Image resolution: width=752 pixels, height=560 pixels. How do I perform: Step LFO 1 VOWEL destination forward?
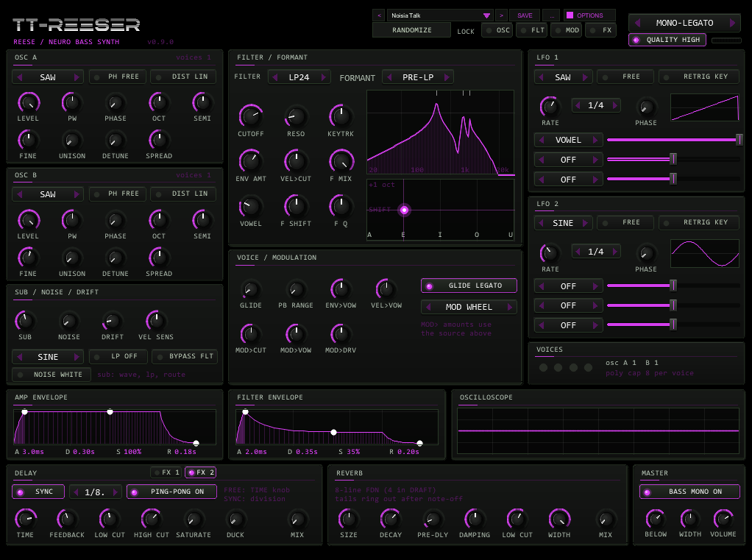[x=595, y=140]
